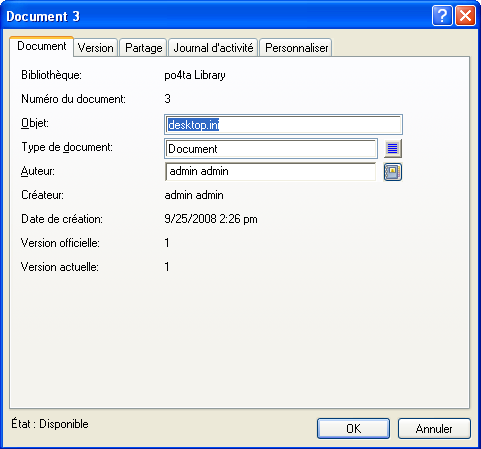Click the Version actuelle label
481x449 pixels.
coord(60,267)
